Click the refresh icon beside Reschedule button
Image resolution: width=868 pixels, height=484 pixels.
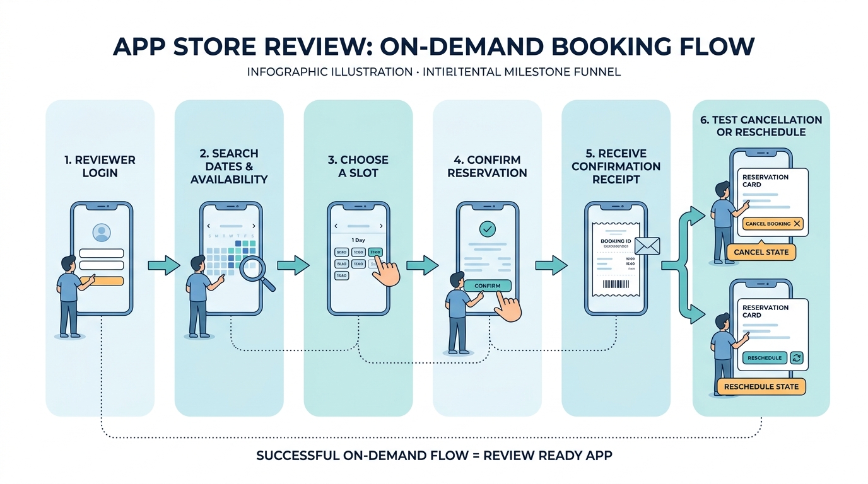(x=796, y=358)
